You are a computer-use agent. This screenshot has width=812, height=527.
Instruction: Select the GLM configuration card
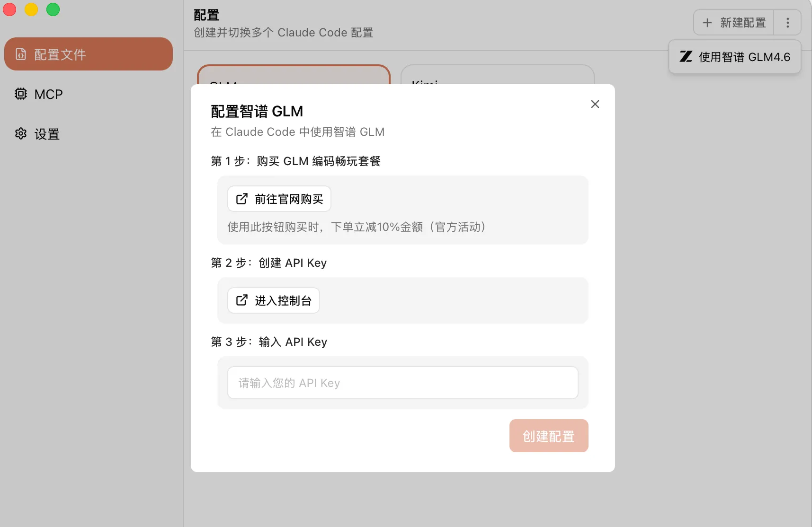[x=294, y=75]
